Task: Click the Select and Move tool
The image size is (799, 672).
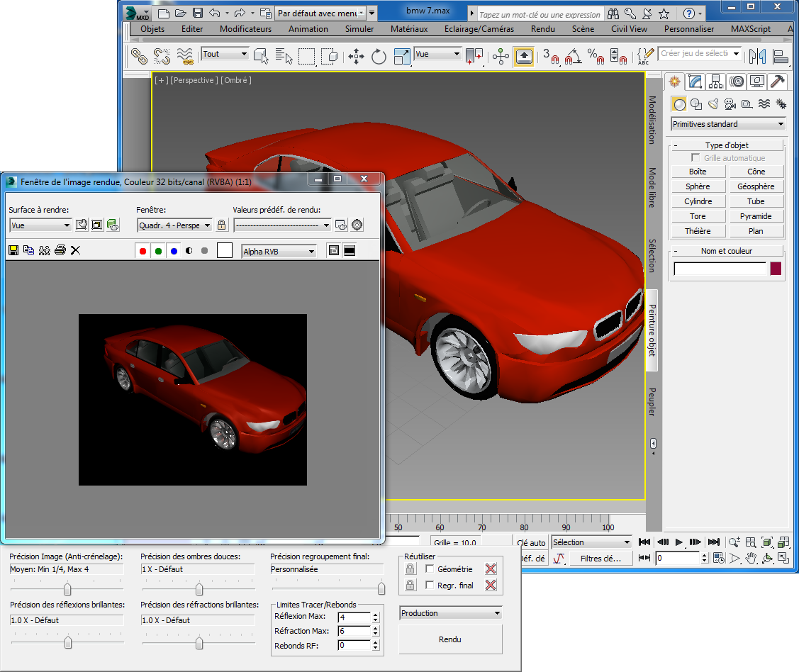Action: click(x=356, y=57)
